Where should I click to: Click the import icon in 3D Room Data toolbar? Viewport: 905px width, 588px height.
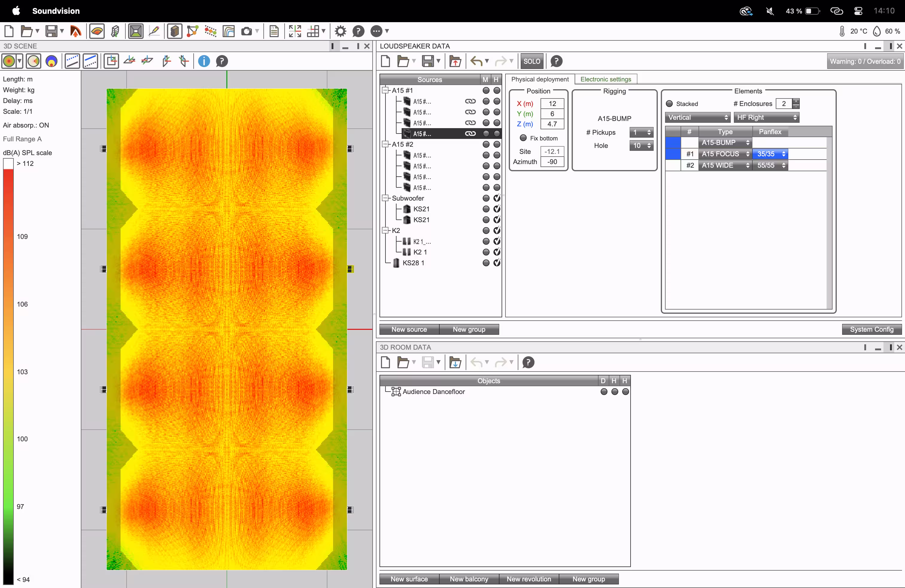click(x=455, y=363)
